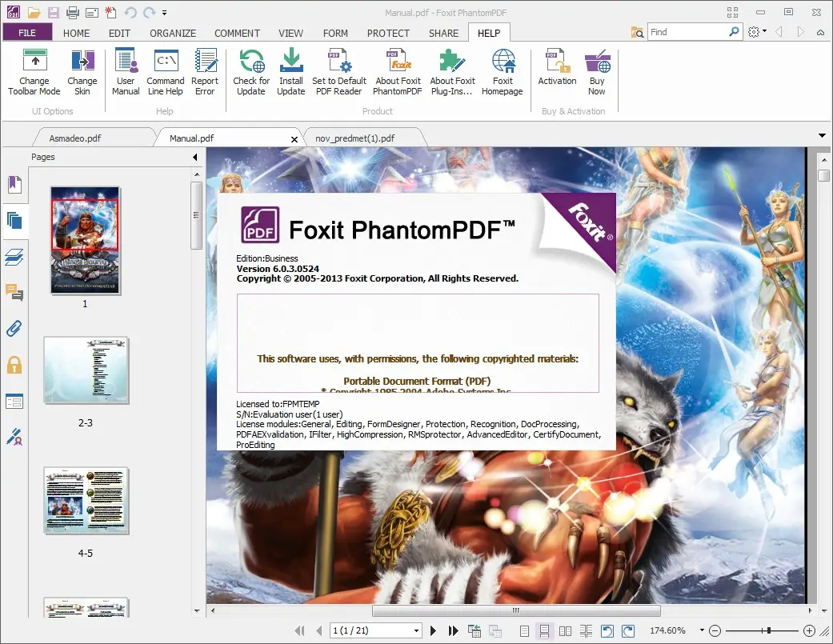Rotate the view counterclockwise
The height and width of the screenshot is (644, 833).
click(607, 630)
